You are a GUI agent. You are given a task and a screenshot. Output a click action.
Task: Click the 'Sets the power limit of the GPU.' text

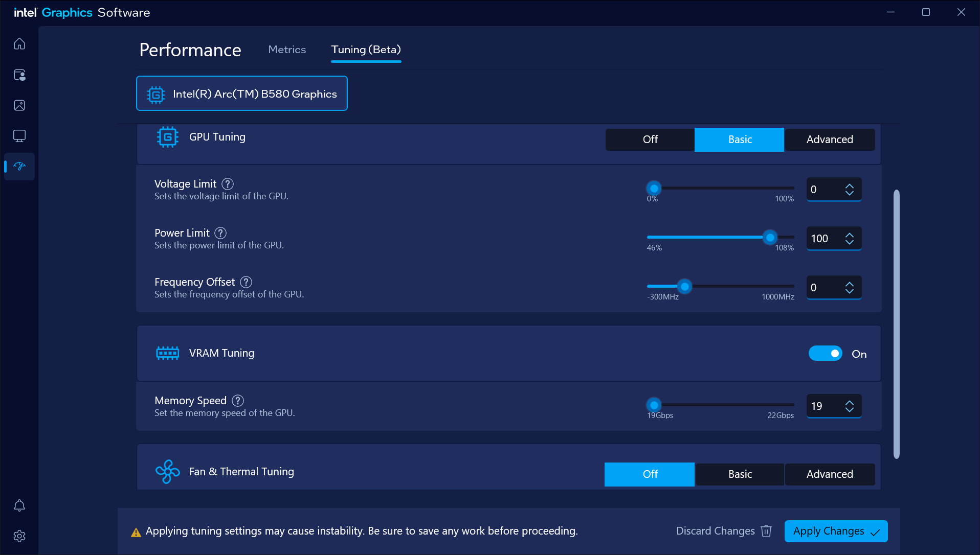[x=219, y=245]
